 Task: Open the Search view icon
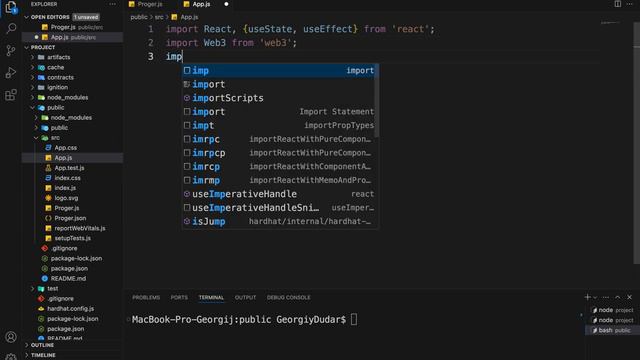[x=11, y=29]
